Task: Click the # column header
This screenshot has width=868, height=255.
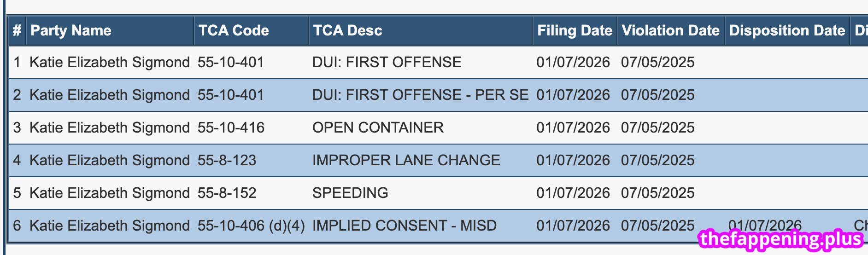Action: 17,31
